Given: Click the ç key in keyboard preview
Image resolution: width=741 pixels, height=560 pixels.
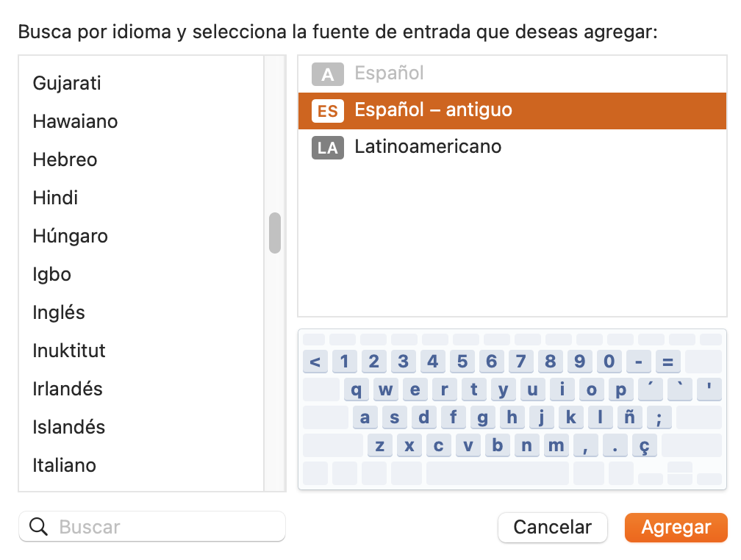Looking at the screenshot, I should [x=644, y=446].
